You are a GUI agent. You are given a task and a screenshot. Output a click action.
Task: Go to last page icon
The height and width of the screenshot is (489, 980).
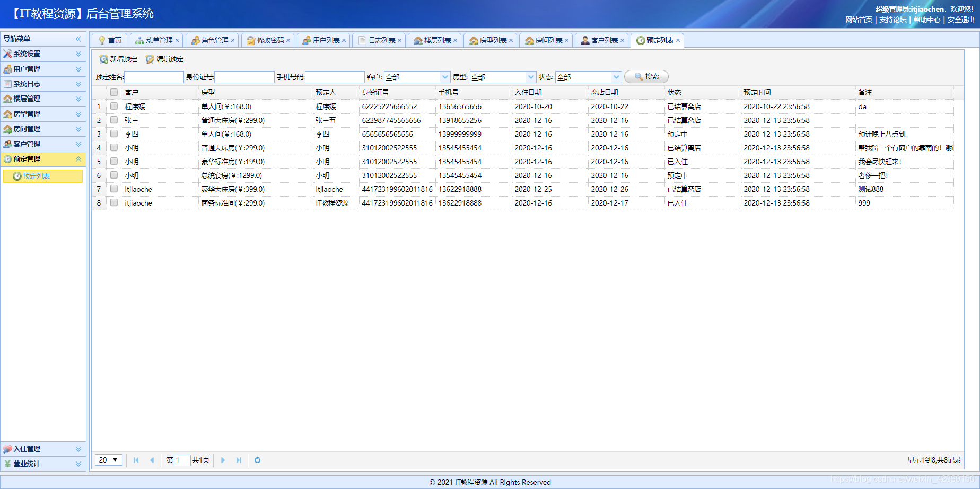[x=239, y=460]
